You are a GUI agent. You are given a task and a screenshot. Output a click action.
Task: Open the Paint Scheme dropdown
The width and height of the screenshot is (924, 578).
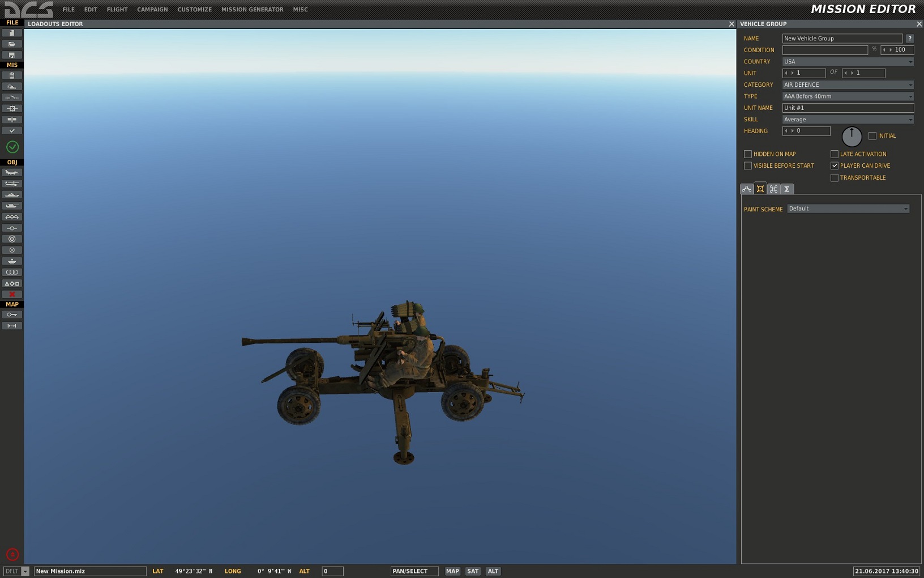pos(848,209)
